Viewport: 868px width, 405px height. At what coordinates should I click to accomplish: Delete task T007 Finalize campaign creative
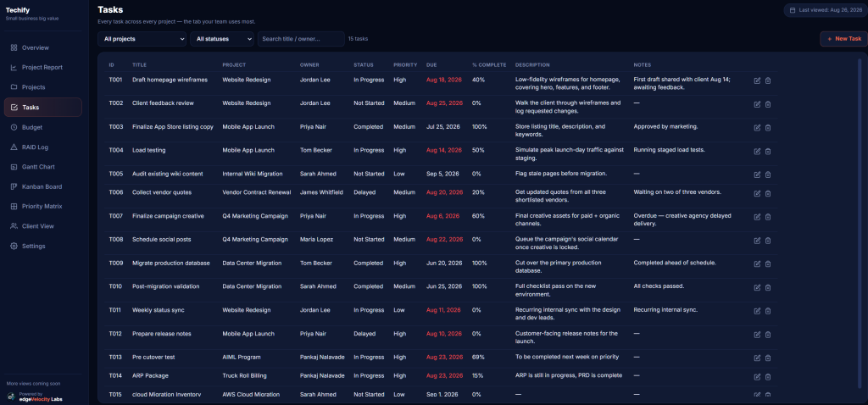click(768, 217)
